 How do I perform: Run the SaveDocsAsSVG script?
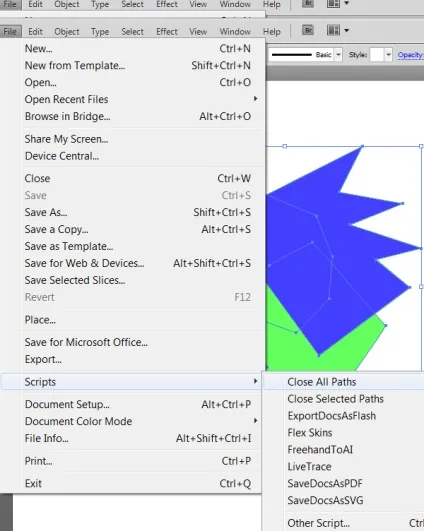tap(344, 500)
